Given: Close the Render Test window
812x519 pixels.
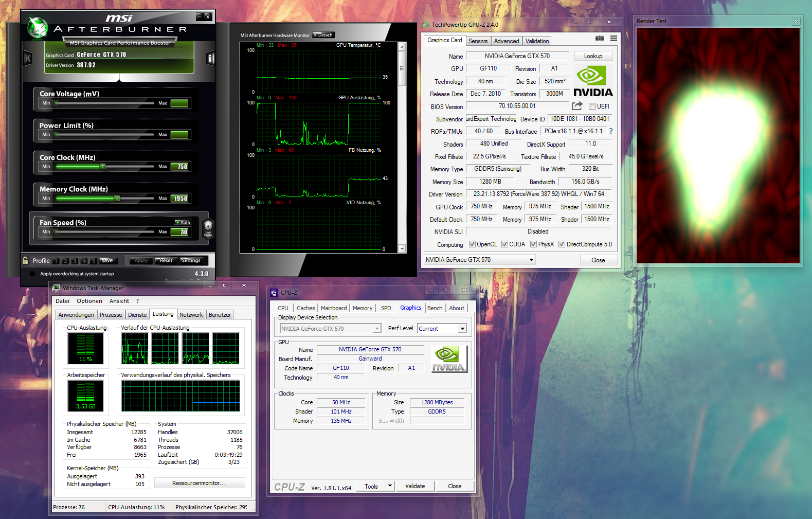Looking at the screenshot, I should (796, 21).
